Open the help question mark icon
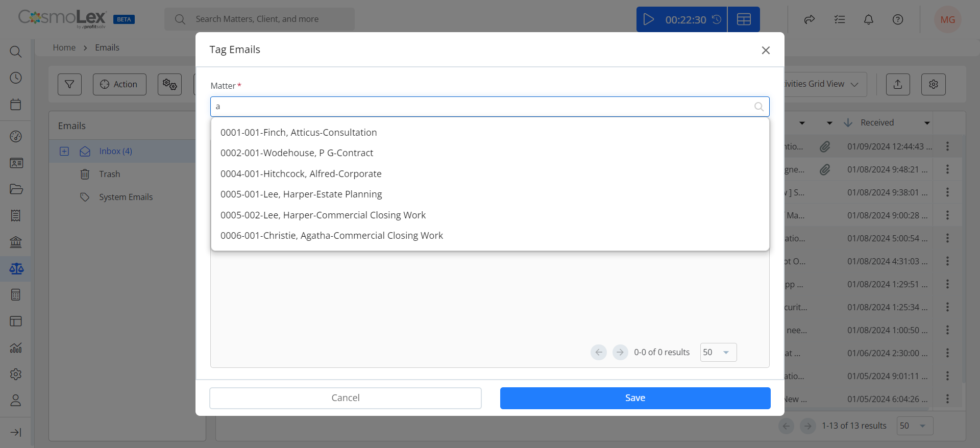980x448 pixels. (897, 19)
